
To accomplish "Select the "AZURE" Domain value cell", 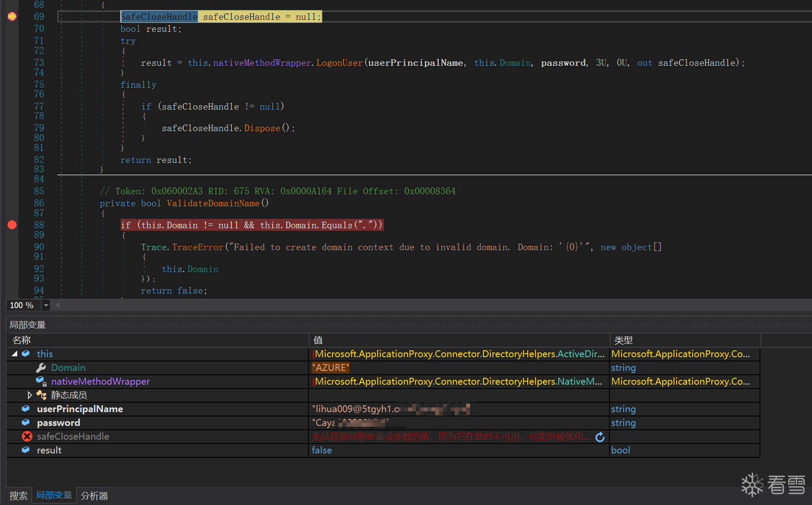I will [330, 368].
